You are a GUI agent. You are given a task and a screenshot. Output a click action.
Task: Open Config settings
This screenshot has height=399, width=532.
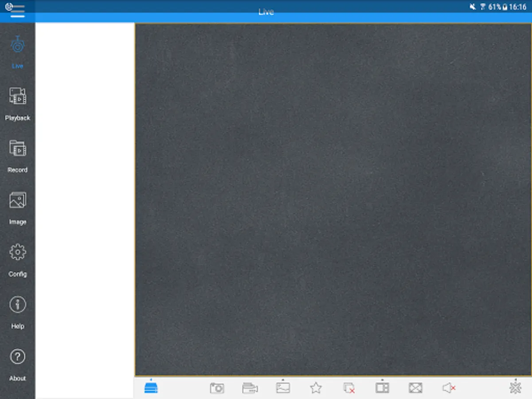click(18, 260)
